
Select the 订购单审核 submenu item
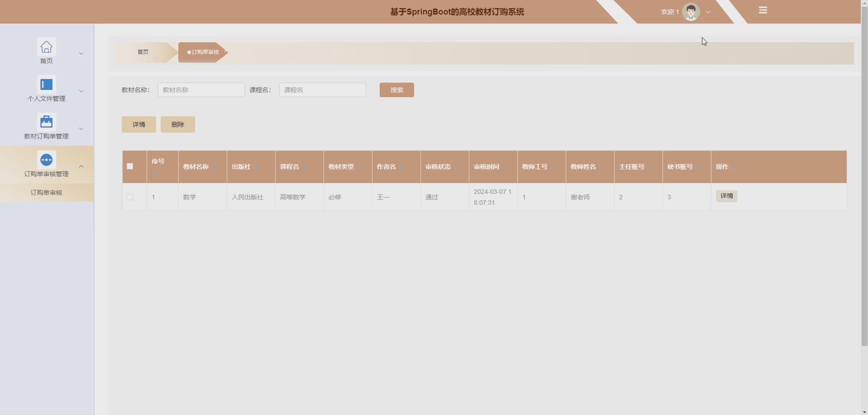pos(46,192)
